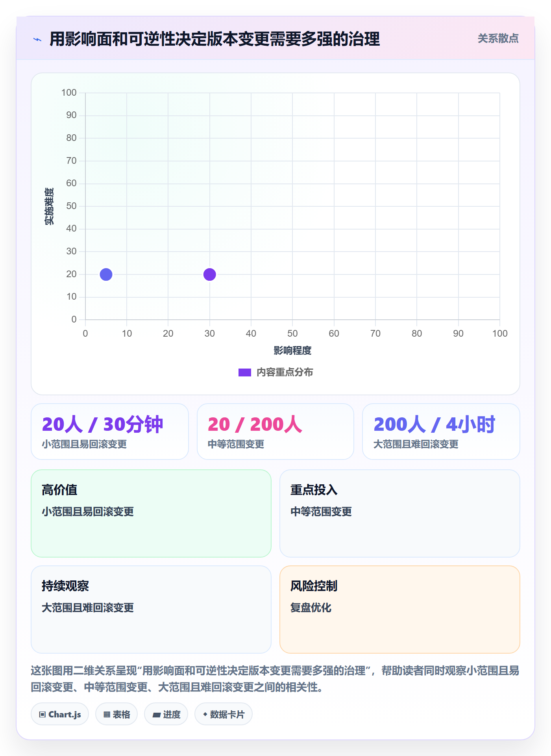Image resolution: width=551 pixels, height=756 pixels.
Task: Select the 风险控制 quadrant card heading
Action: pyautogui.click(x=314, y=586)
